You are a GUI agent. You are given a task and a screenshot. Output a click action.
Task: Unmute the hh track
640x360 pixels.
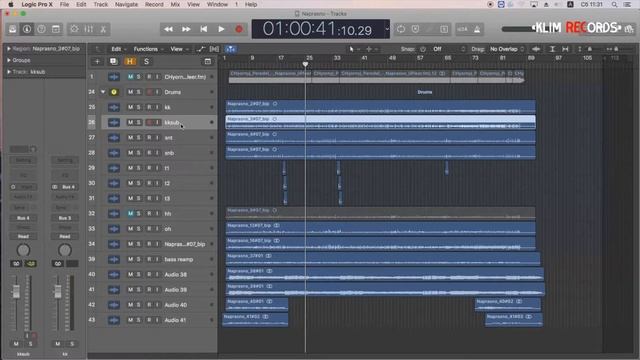[130, 213]
